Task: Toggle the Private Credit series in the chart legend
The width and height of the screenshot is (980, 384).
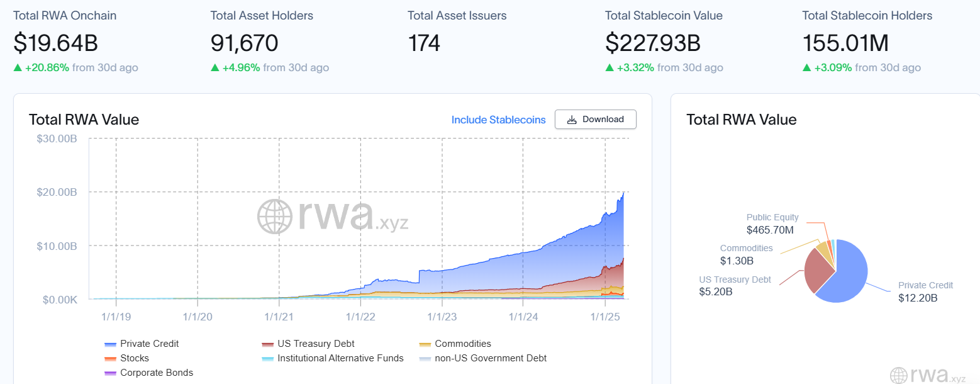Action: pyautogui.click(x=149, y=344)
